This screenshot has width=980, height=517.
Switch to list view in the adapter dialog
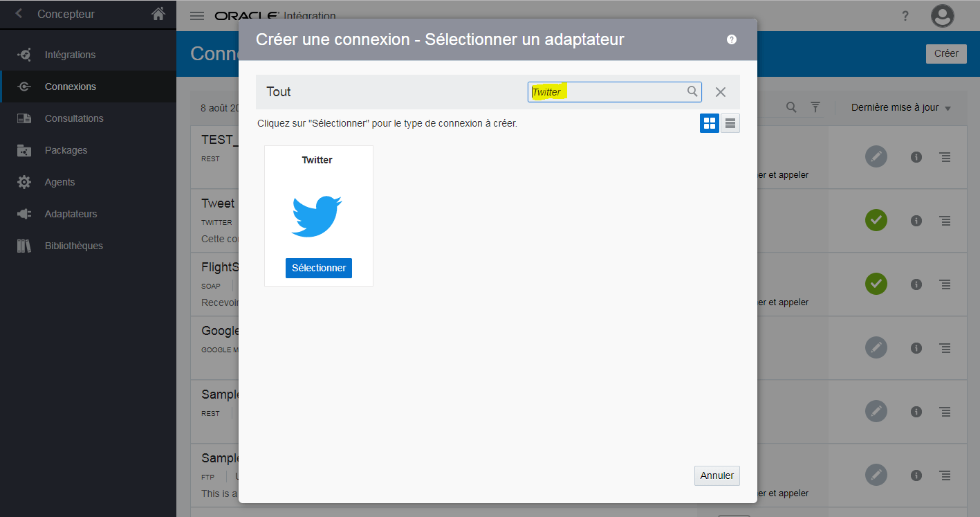click(x=730, y=123)
